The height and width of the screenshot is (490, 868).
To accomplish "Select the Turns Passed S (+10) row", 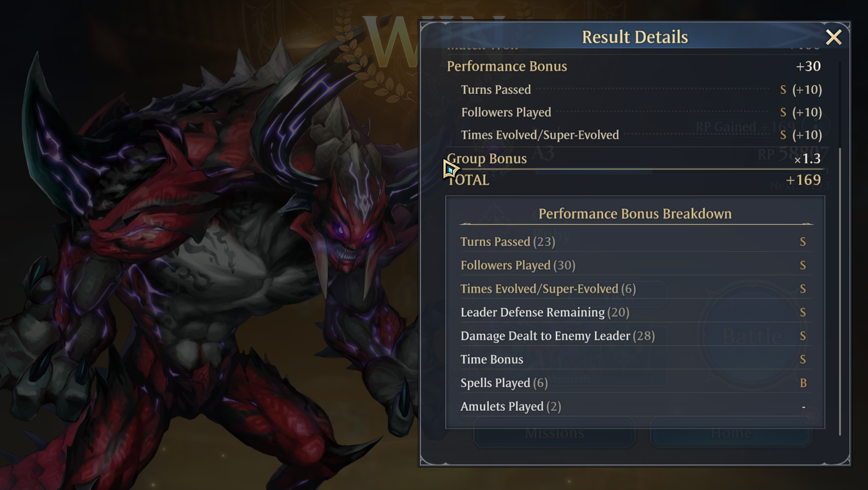I will [641, 90].
